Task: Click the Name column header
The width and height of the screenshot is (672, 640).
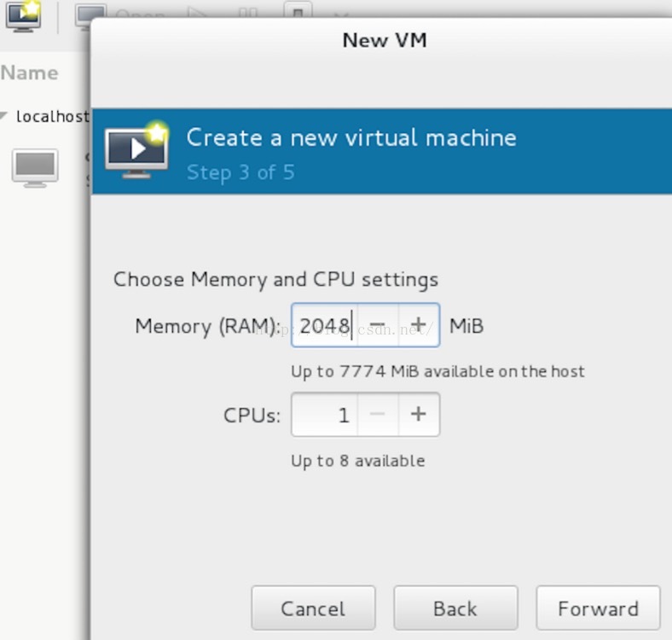Action: tap(30, 73)
